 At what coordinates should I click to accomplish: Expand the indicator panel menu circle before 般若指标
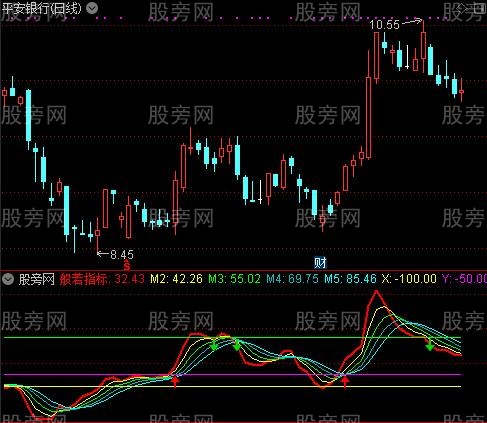click(8, 279)
